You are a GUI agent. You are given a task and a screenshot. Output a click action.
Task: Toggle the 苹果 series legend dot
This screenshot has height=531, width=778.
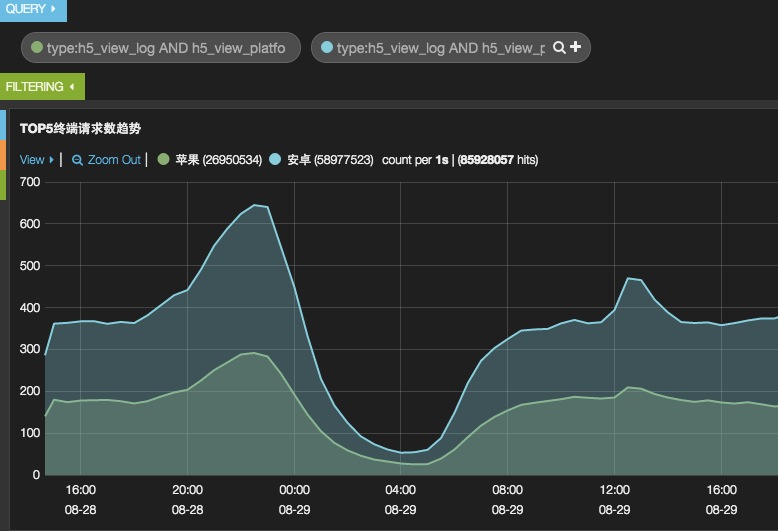[x=163, y=159]
